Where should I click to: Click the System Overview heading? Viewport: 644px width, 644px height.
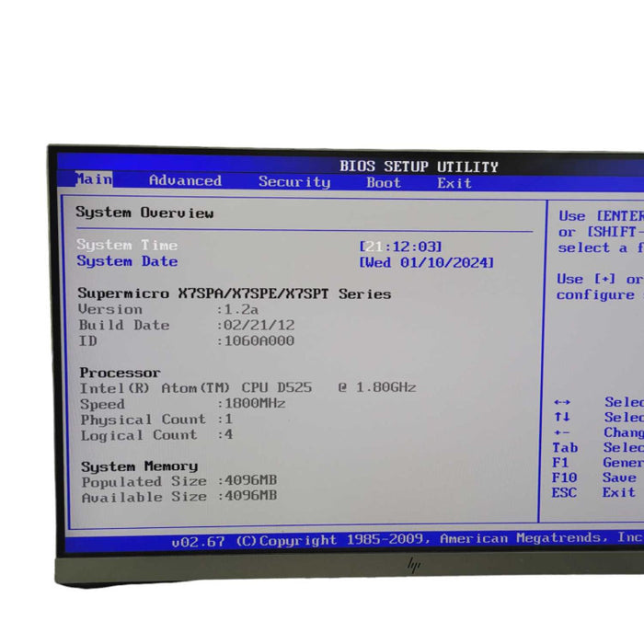[144, 213]
